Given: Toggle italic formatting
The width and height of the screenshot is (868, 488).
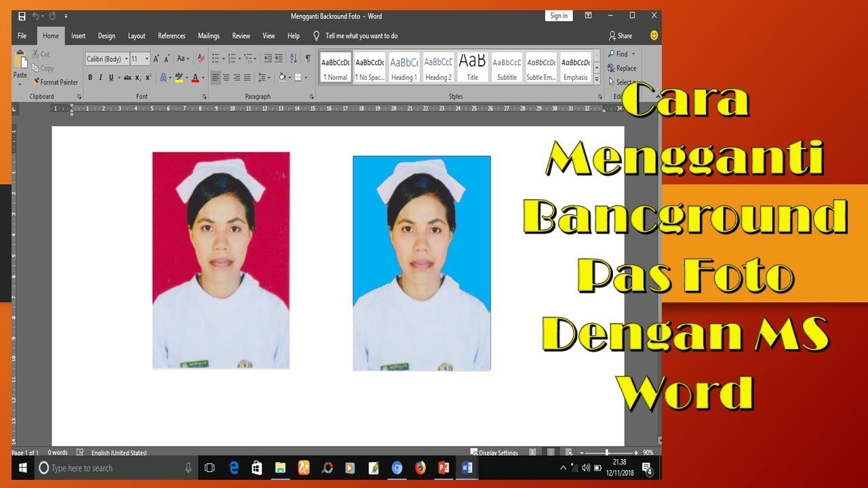Looking at the screenshot, I should (100, 78).
